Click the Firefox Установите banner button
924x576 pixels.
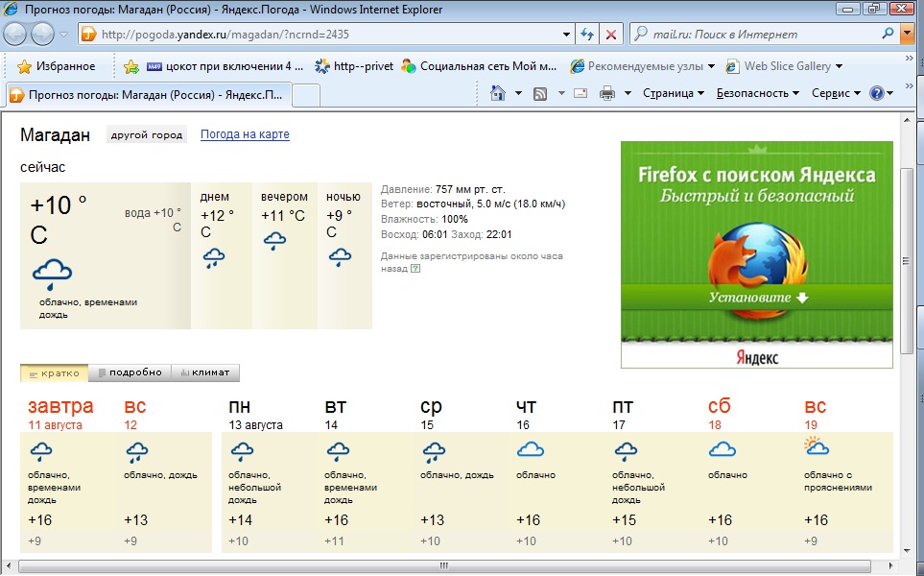[757, 298]
